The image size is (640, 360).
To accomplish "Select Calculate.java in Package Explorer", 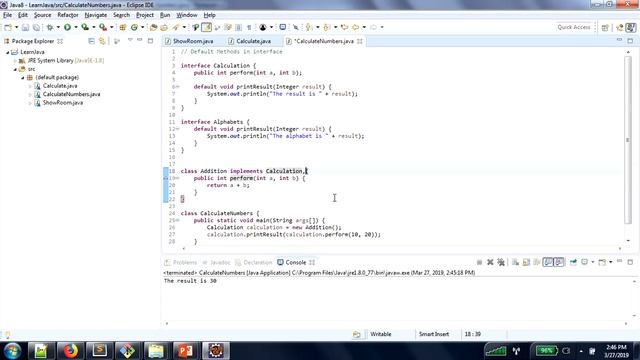I will point(60,86).
